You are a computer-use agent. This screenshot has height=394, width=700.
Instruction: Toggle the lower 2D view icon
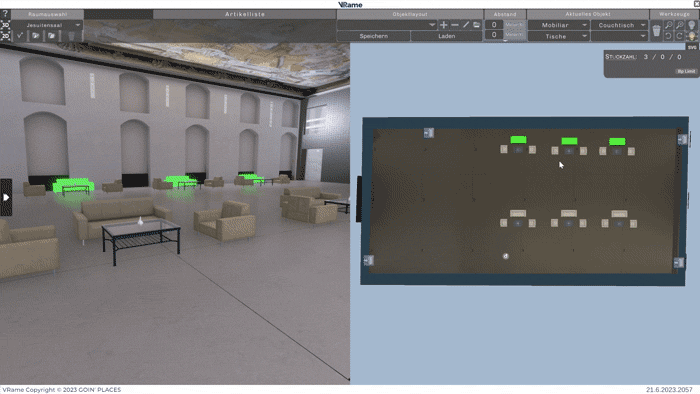(x=5, y=36)
